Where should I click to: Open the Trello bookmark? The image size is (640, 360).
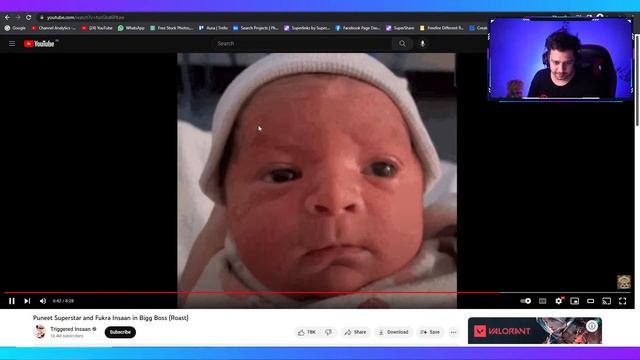click(x=213, y=28)
